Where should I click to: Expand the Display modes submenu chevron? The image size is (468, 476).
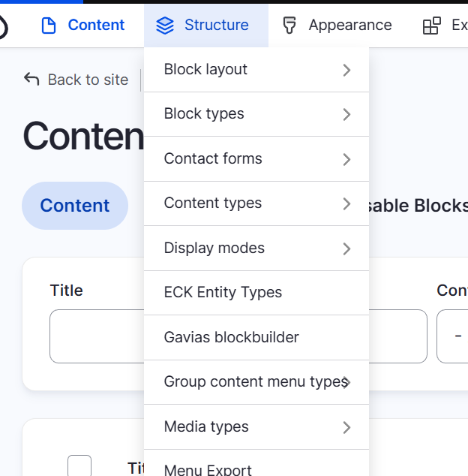[346, 249]
